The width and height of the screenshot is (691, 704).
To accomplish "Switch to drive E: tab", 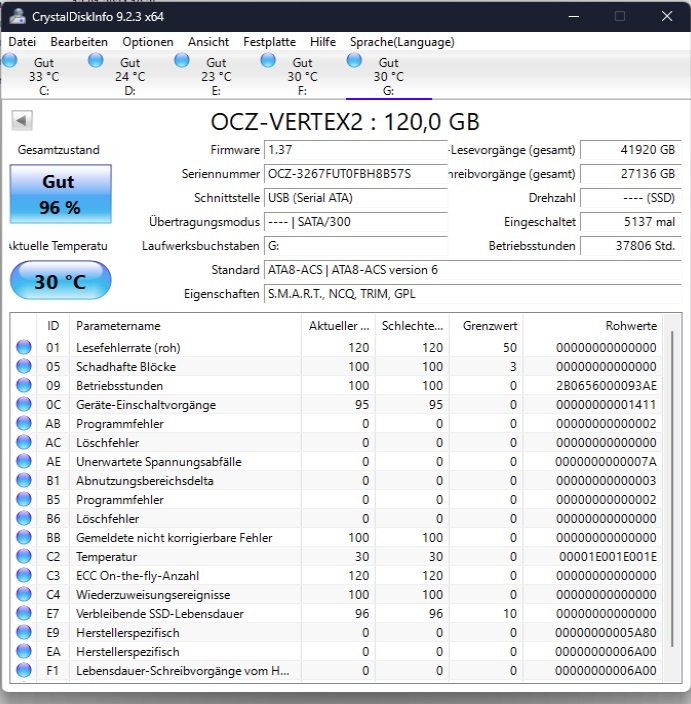I will tap(216, 75).
